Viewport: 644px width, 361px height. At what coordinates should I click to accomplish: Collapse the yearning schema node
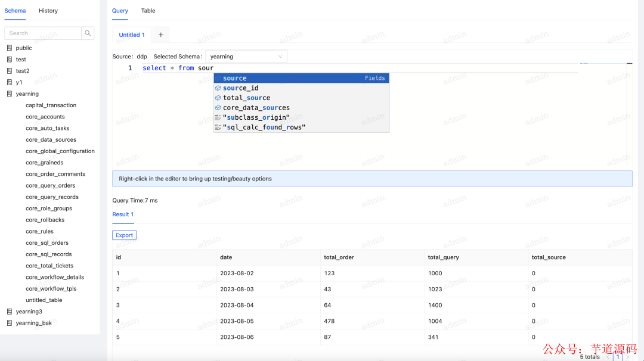[x=27, y=94]
